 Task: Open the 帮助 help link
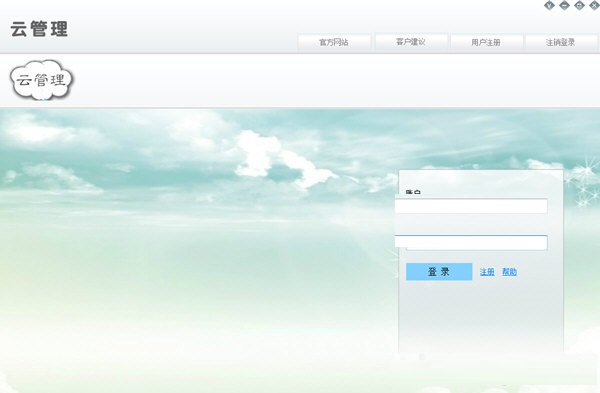[x=509, y=272]
